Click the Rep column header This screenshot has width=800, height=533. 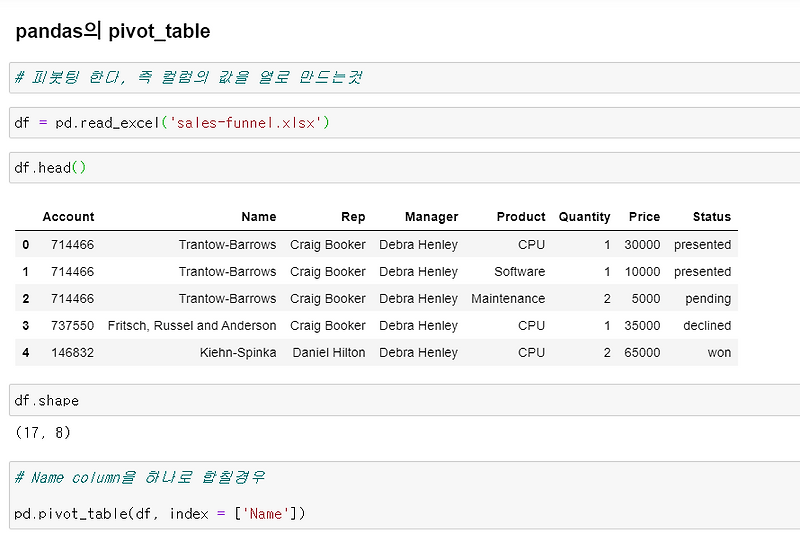[352, 217]
